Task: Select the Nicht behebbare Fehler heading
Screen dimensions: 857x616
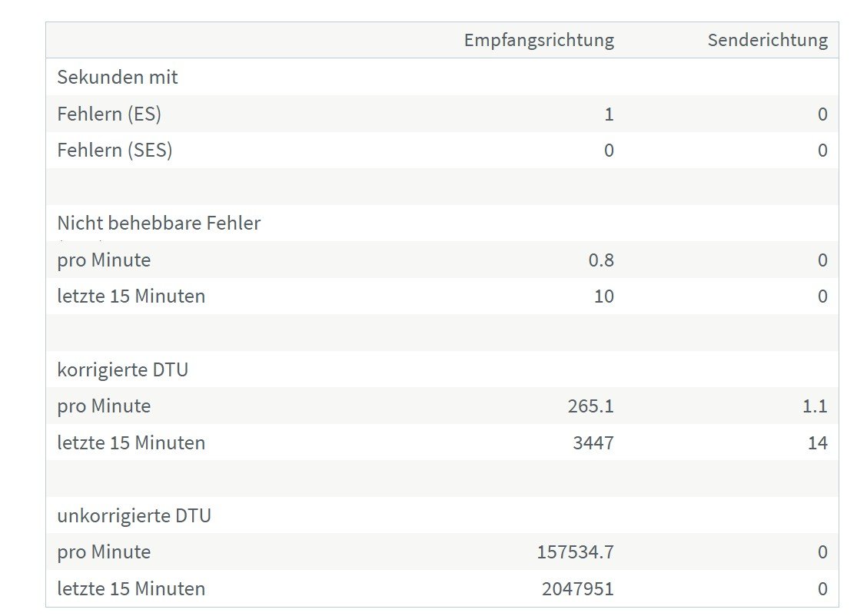Action: coord(159,223)
